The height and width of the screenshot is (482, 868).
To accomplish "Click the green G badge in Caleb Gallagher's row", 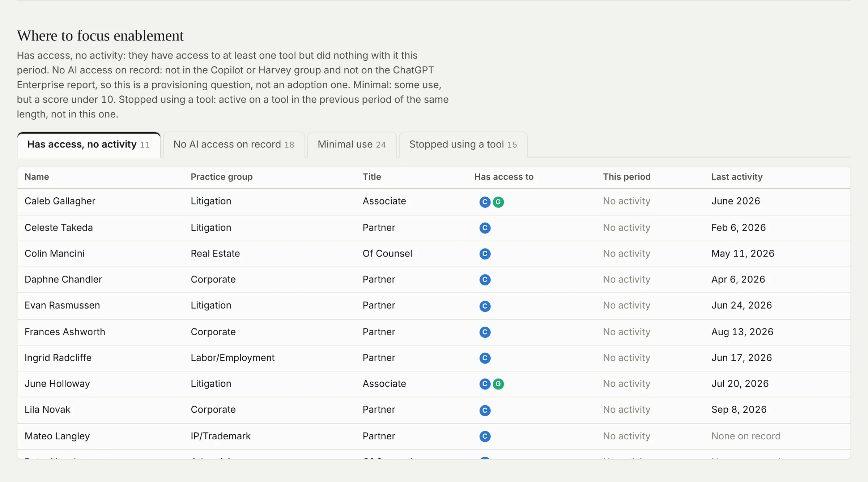I will pyautogui.click(x=498, y=202).
